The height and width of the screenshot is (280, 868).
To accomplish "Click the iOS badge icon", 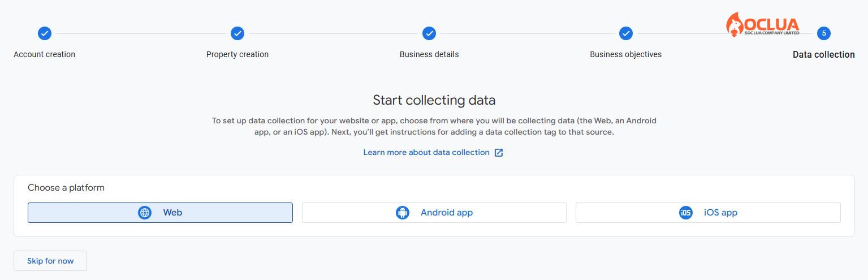I will click(686, 213).
